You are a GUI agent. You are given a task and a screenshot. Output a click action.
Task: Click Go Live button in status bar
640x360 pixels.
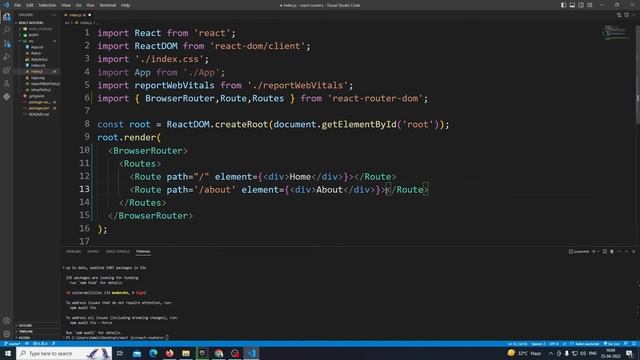click(611, 344)
